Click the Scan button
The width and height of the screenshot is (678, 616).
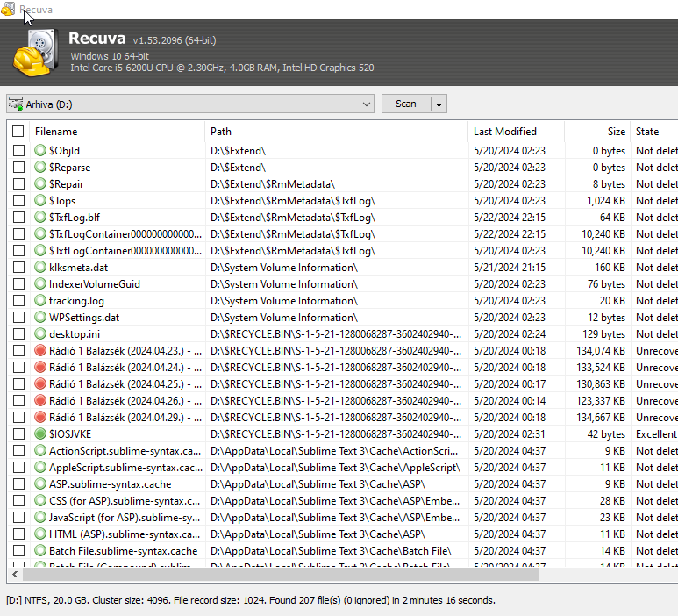(x=406, y=104)
